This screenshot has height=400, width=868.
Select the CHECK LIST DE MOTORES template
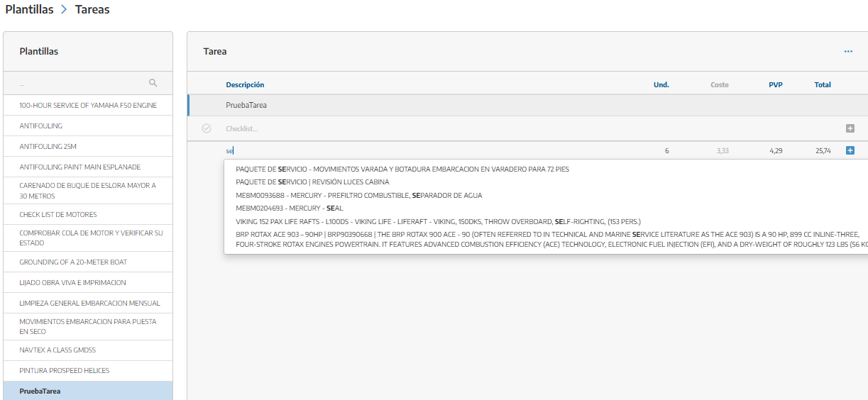point(58,215)
